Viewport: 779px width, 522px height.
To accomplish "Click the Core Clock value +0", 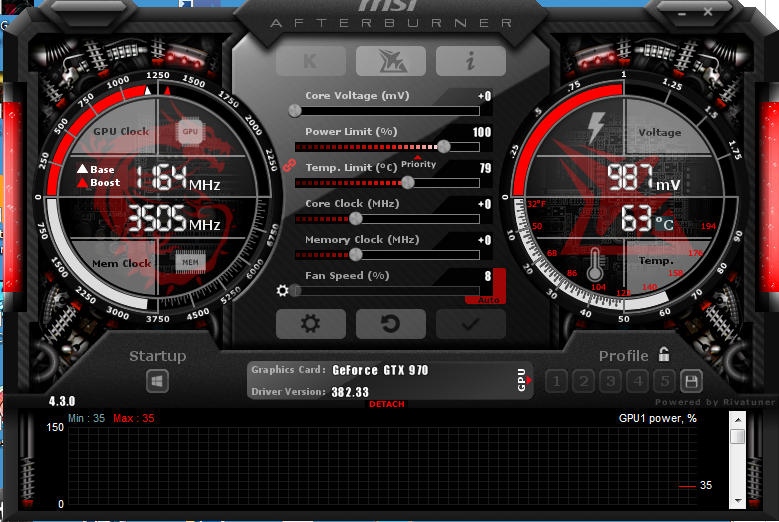I will click(x=484, y=204).
